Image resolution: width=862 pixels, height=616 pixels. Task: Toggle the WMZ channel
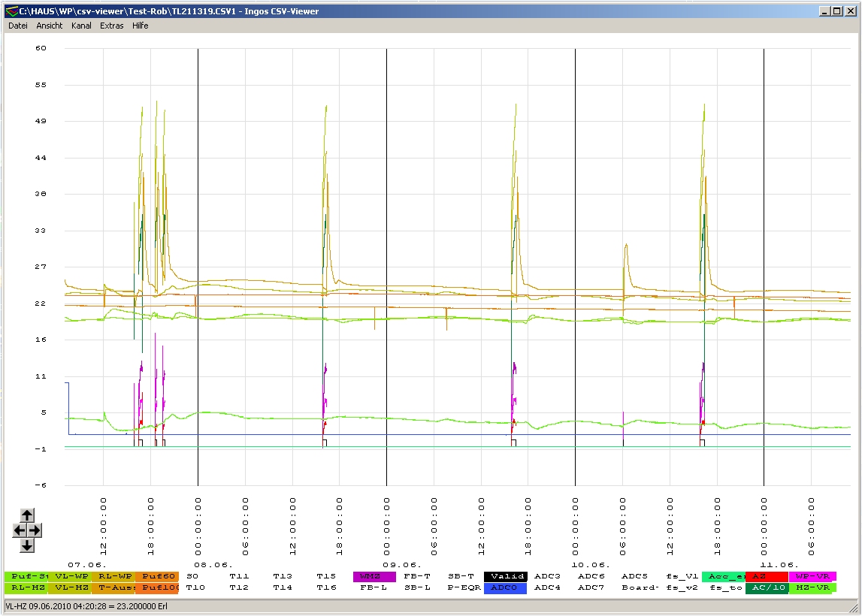click(374, 576)
